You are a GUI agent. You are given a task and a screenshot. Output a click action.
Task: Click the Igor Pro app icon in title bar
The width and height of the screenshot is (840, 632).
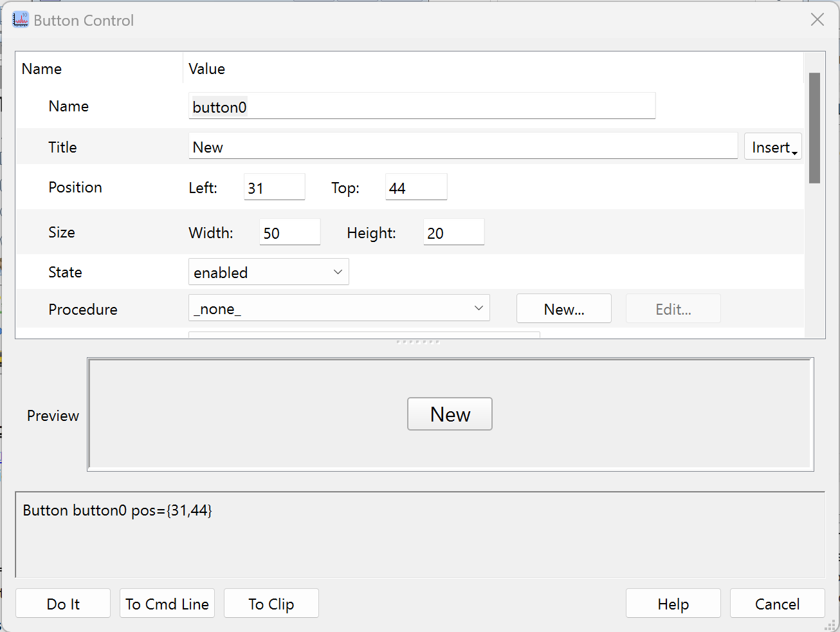click(x=21, y=20)
